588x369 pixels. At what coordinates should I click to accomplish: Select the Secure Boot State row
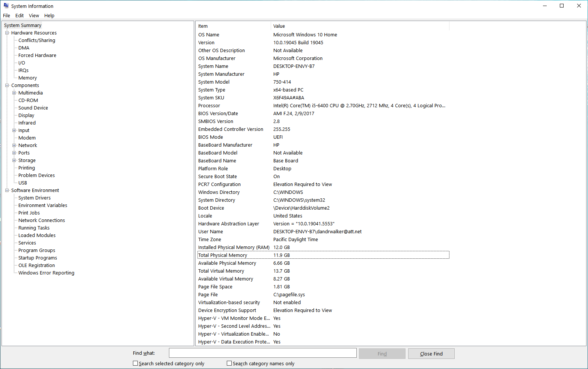(323, 177)
